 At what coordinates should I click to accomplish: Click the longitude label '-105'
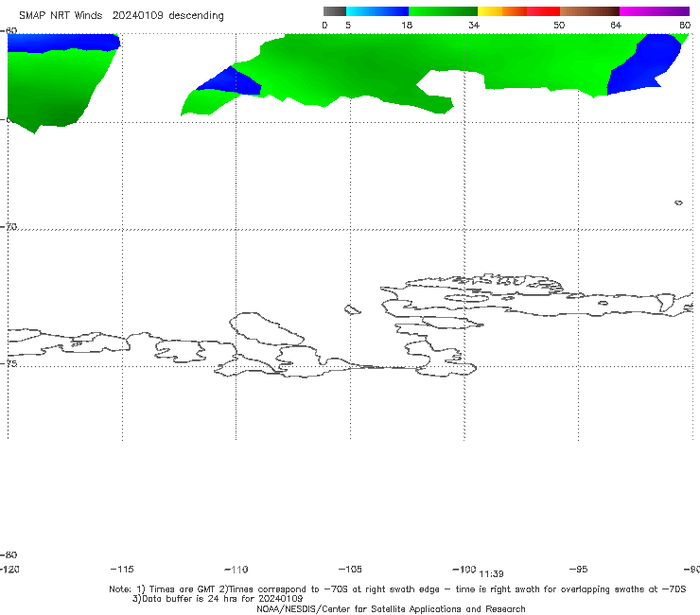click(350, 569)
